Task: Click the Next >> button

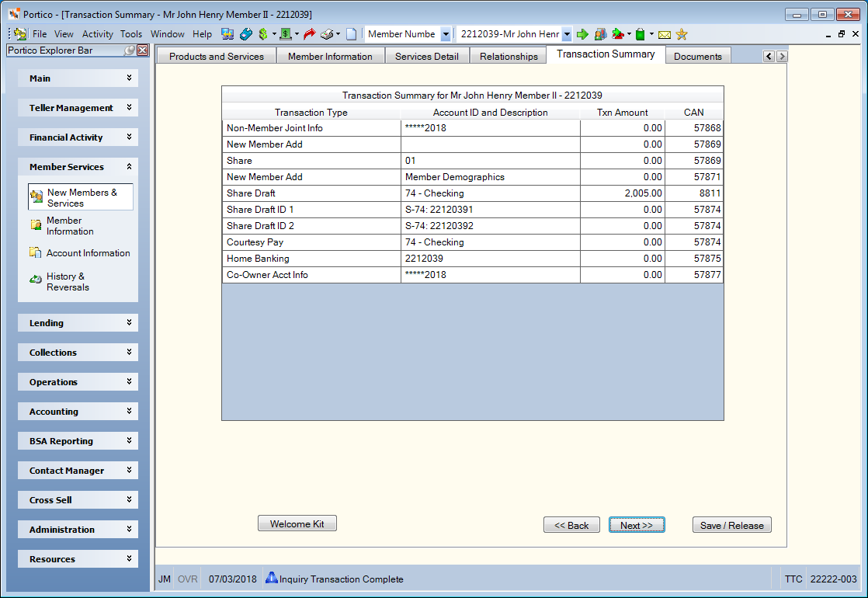Action: pos(637,526)
